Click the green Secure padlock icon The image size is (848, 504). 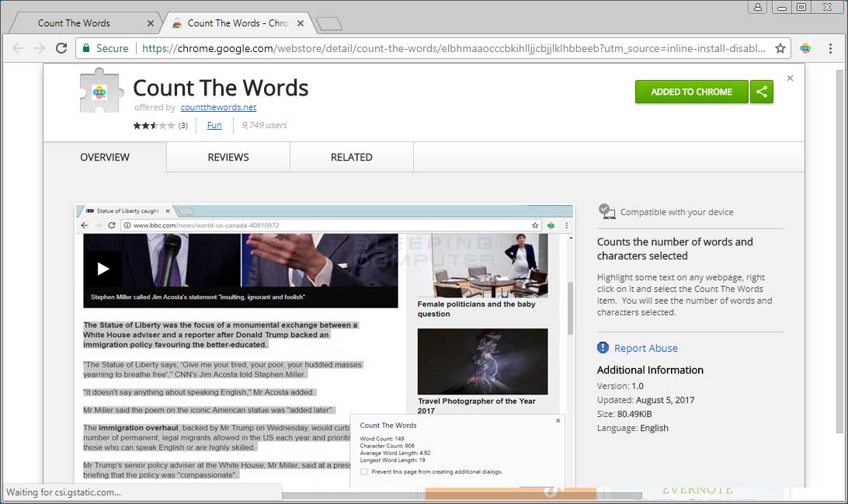86,48
